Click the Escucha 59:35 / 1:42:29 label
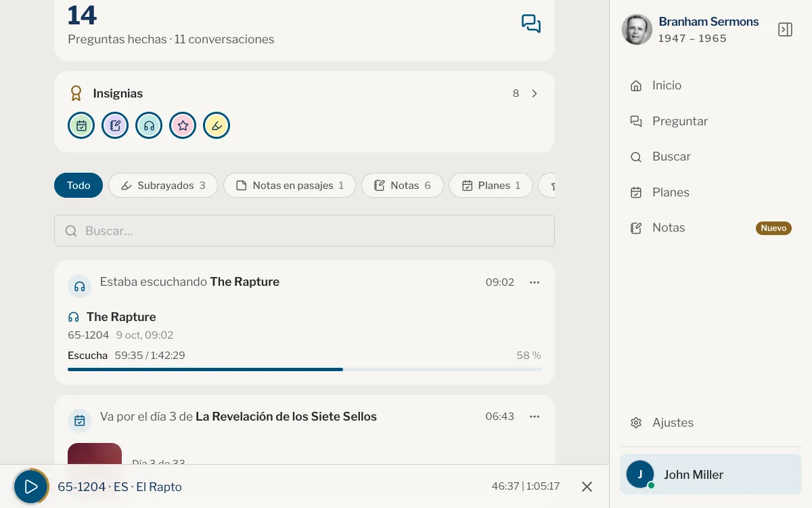The width and height of the screenshot is (812, 508). click(127, 355)
